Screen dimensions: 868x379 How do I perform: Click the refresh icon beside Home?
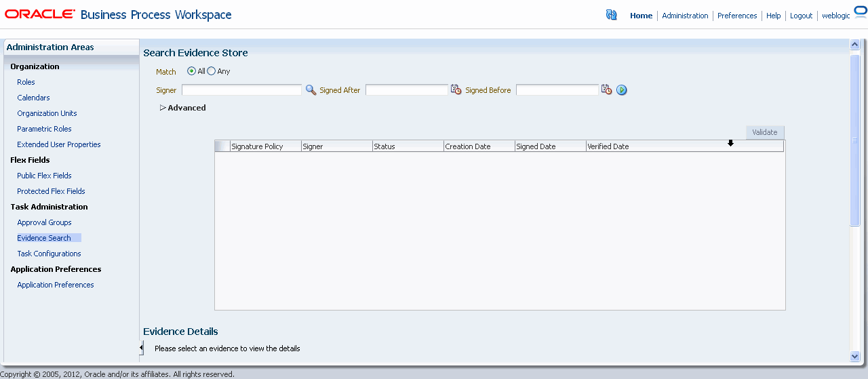tap(611, 15)
